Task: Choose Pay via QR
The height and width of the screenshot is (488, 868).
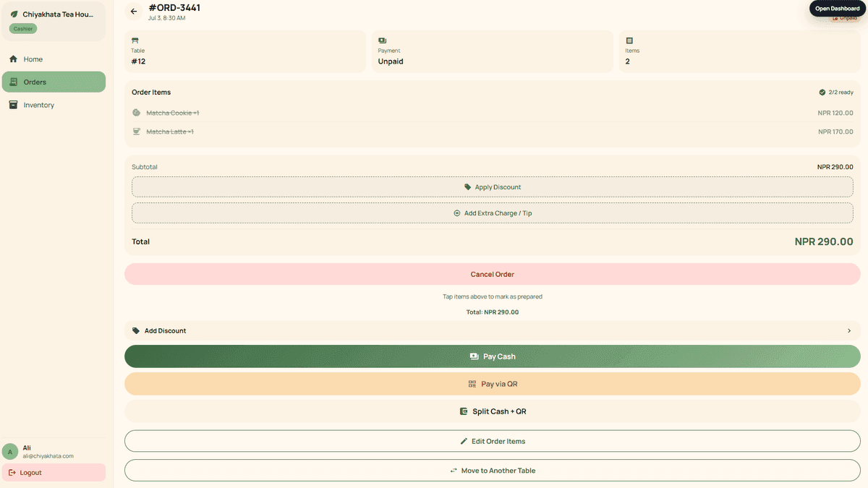Action: click(493, 384)
